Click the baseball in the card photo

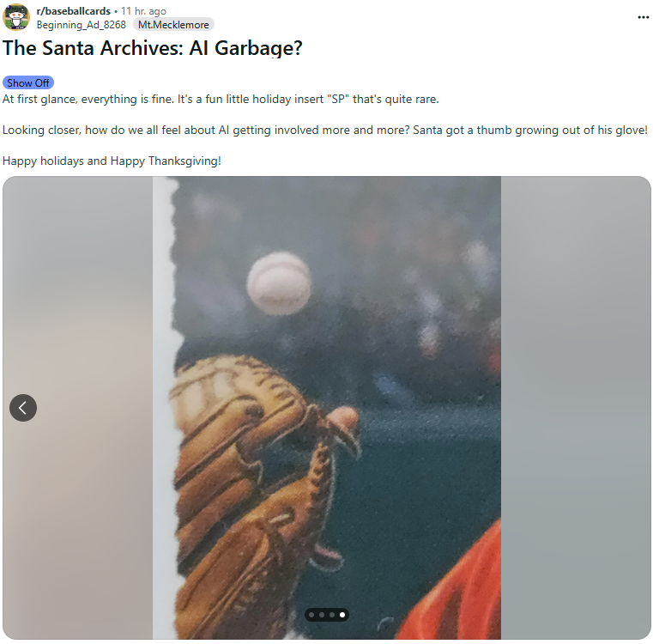tap(279, 283)
